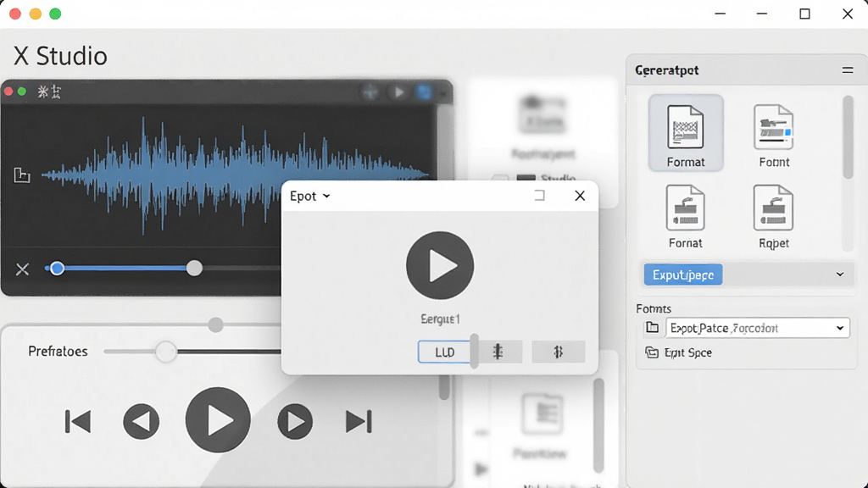Open the Epot title dropdown

[x=310, y=196]
